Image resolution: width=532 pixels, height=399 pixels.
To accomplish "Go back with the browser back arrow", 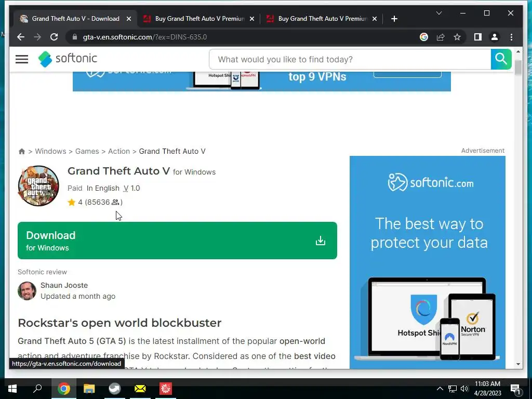I will tap(21, 37).
